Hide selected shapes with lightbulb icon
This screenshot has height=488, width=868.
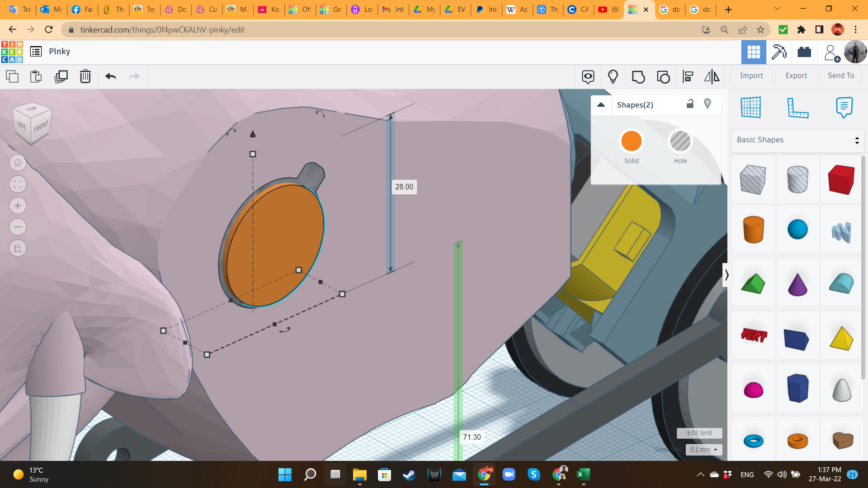708,104
